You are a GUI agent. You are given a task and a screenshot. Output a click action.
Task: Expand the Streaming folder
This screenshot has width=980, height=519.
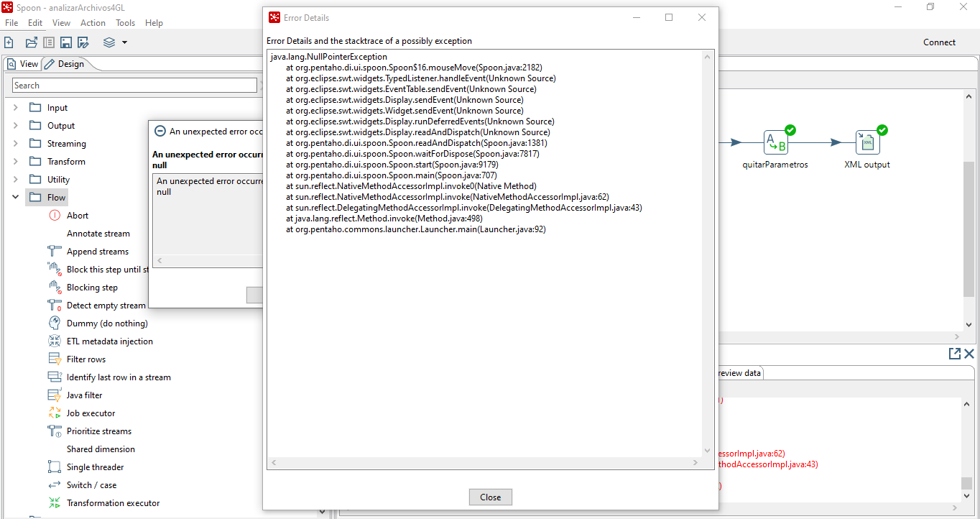[16, 143]
